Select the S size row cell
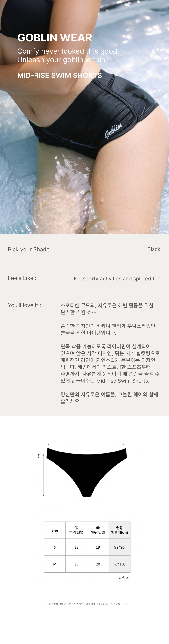169x644 pixels. 55,547
